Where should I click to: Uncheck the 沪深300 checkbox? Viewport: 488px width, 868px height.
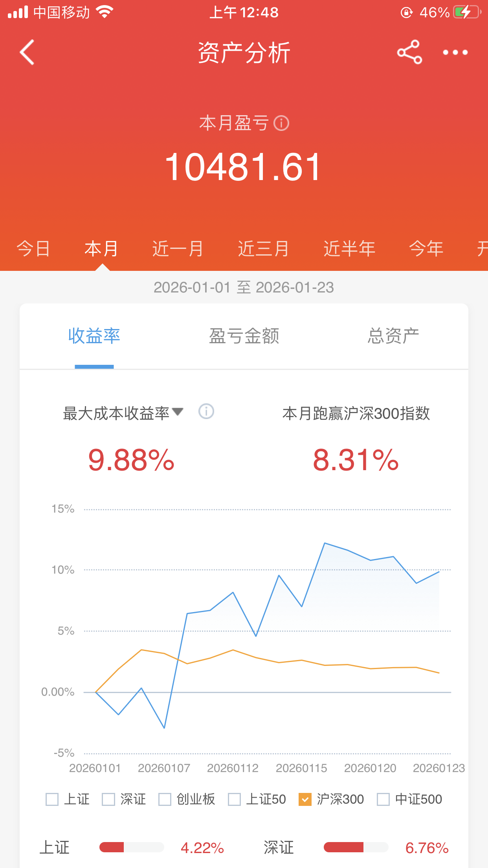305,799
